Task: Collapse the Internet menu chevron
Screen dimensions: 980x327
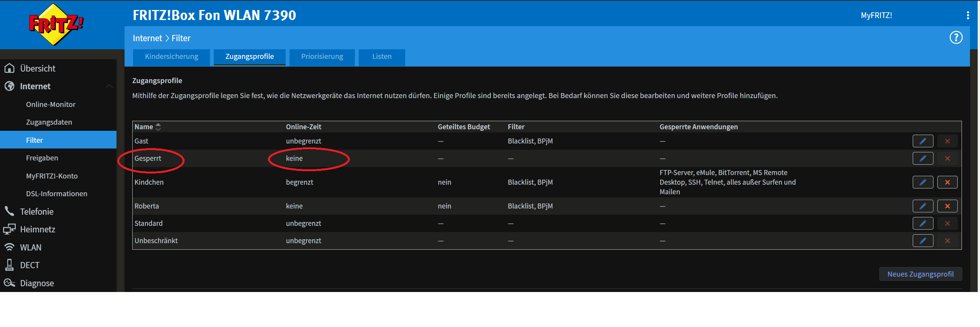Action: (109, 86)
